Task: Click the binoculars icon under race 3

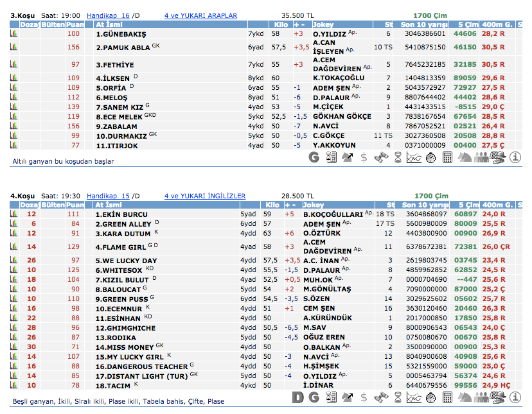Action: point(381,157)
